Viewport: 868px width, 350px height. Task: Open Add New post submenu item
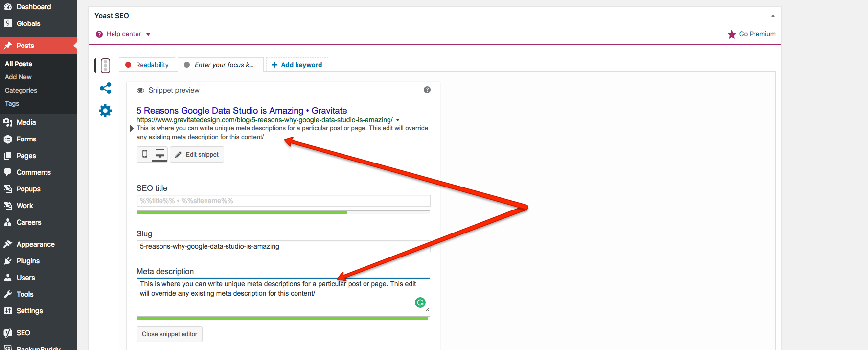(x=18, y=77)
